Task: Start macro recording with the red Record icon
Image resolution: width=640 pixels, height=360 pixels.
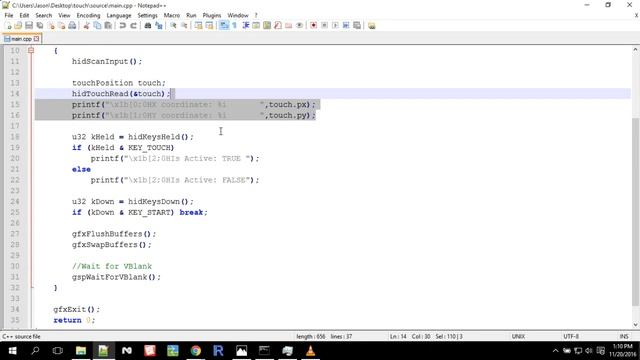Action: 313,25
